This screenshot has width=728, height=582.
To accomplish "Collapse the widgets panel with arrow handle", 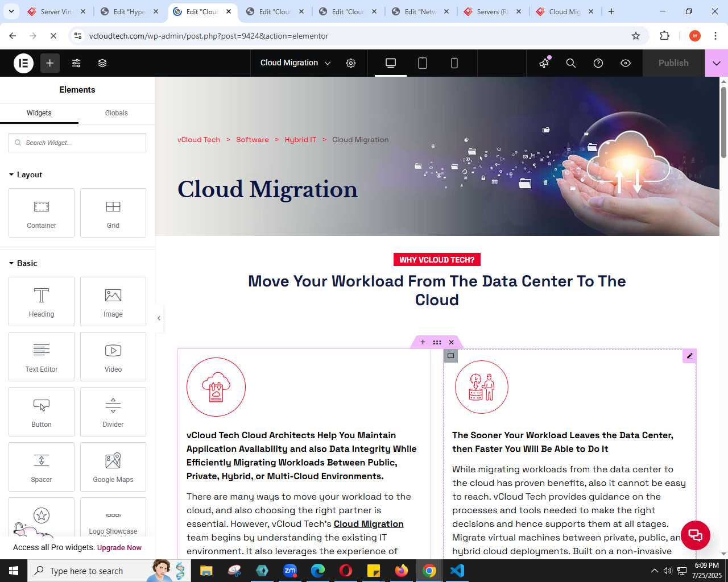I will coord(159,318).
